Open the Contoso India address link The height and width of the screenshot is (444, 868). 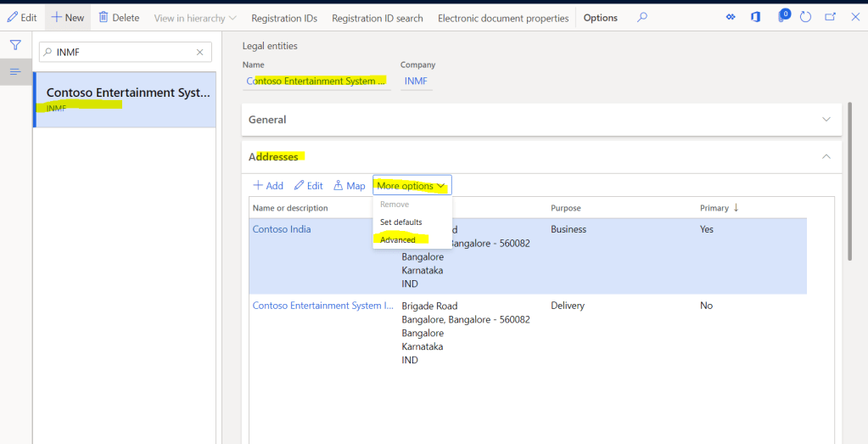282,229
